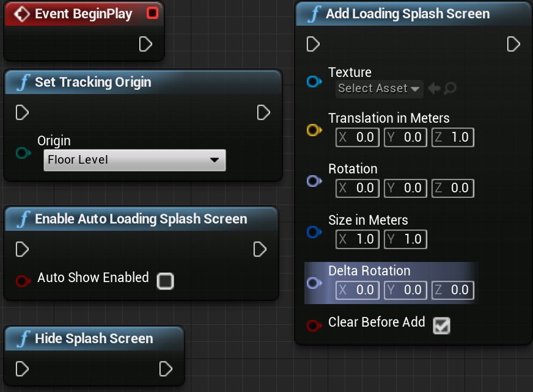Edit Rotation Z value field
Image resolution: width=533 pixels, height=392 pixels.
pos(453,188)
